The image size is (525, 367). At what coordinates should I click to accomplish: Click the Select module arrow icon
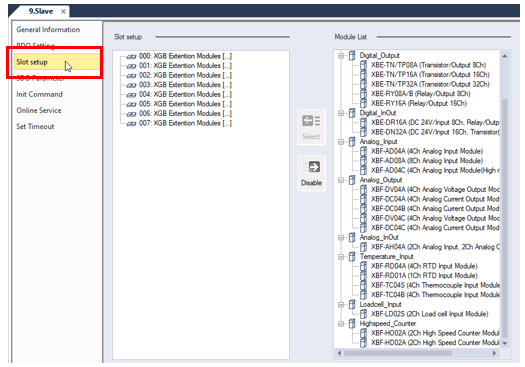click(311, 121)
